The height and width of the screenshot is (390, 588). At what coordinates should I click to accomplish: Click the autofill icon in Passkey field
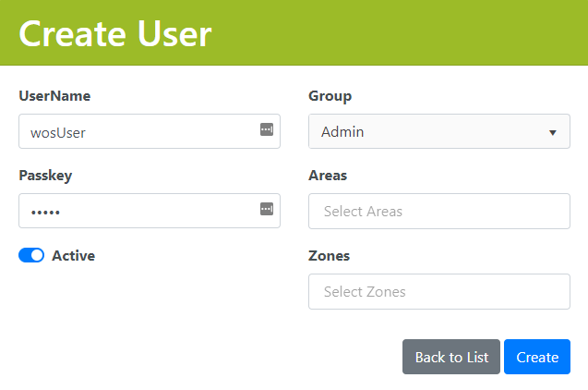267,210
